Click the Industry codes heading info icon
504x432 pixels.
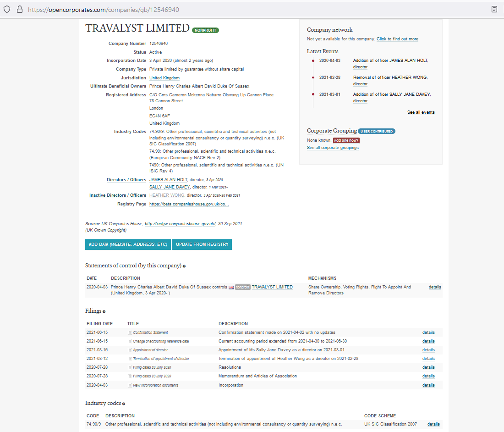click(x=123, y=404)
